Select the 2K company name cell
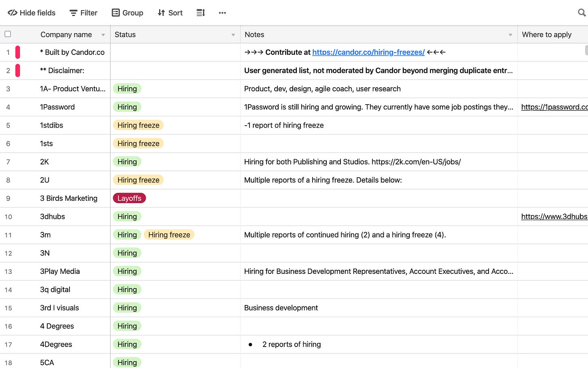This screenshot has height=368, width=588. (x=44, y=162)
